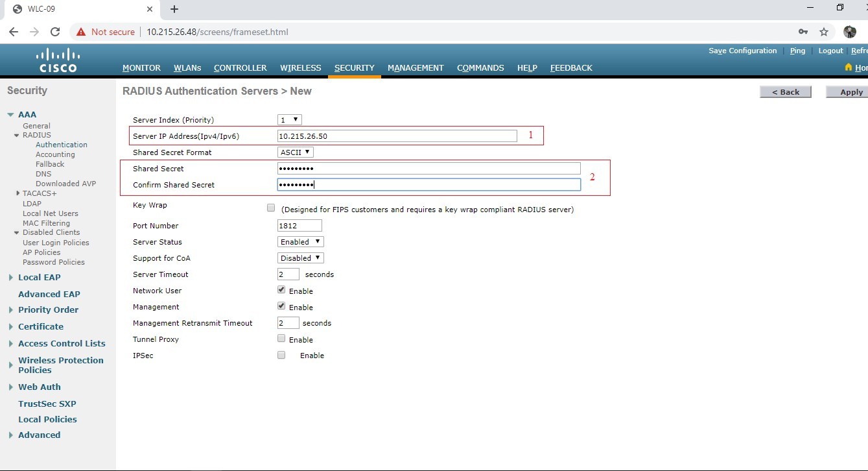
Task: Click the browser address bar URL
Action: [217, 32]
